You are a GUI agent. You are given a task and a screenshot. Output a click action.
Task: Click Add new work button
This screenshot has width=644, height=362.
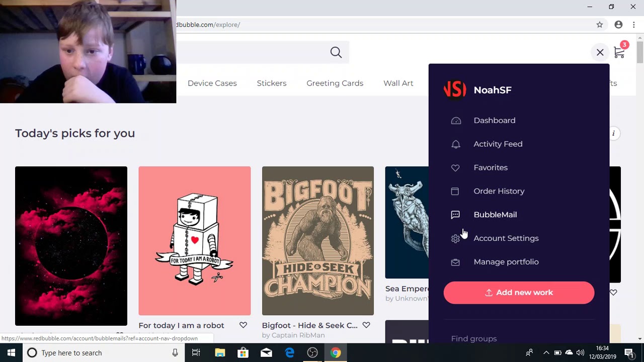pos(519,293)
